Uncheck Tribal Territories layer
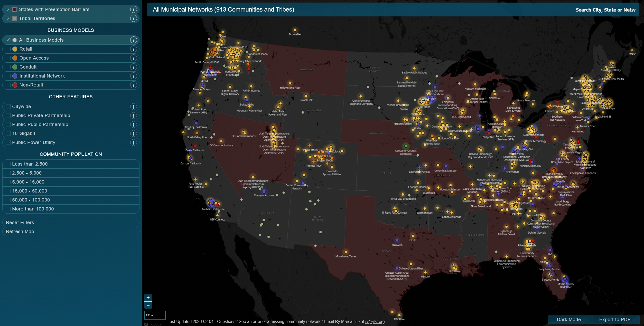644x326 pixels. (8, 18)
